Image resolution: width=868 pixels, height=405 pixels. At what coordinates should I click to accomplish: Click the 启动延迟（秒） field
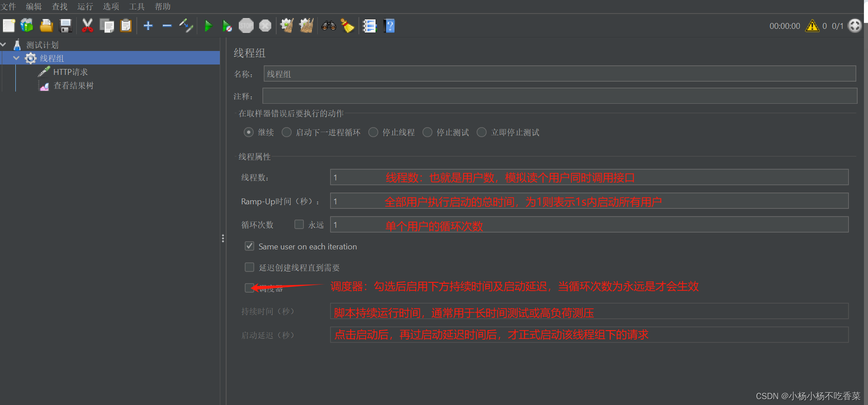point(589,335)
